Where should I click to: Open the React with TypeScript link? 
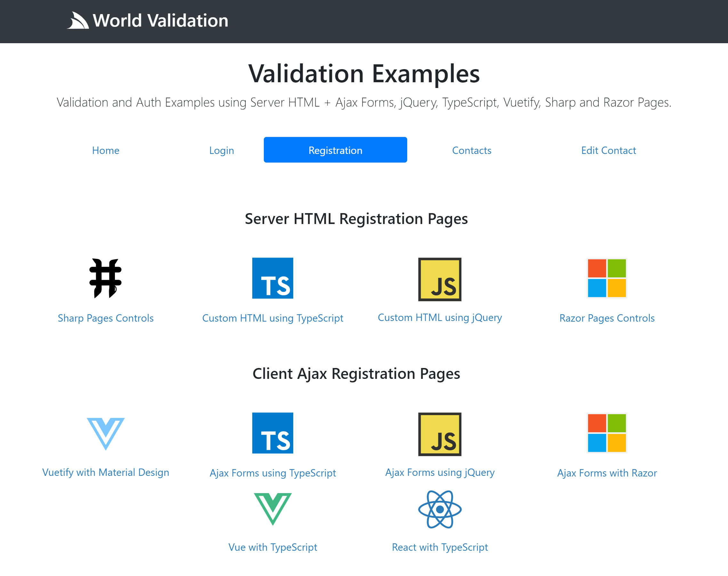[440, 547]
